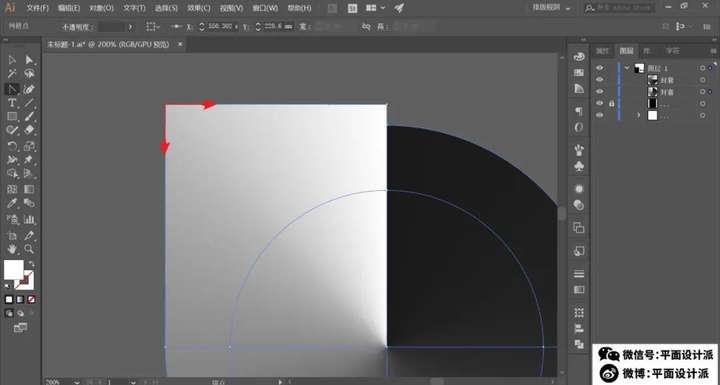
Task: Unlock the layer with the padlock icon
Action: 612,103
